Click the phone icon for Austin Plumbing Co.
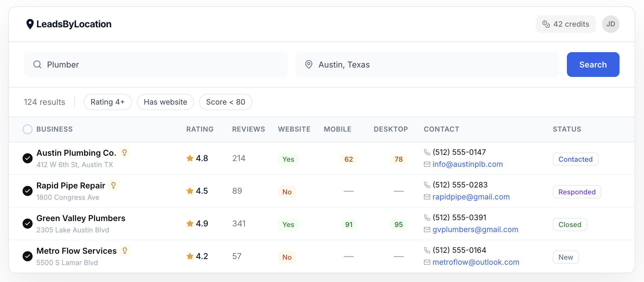The width and height of the screenshot is (644, 282). [427, 152]
